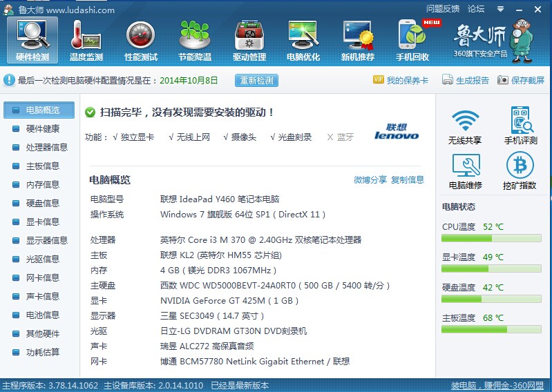Screen dimensions: 552x392
Task: Open the 节能降温 energy saving section
Action: [x=195, y=41]
